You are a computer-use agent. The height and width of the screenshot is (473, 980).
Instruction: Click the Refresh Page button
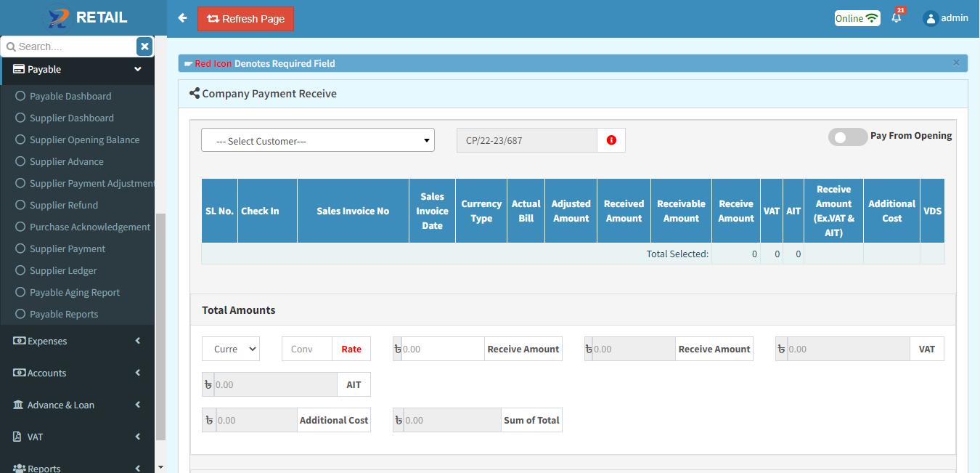245,19
